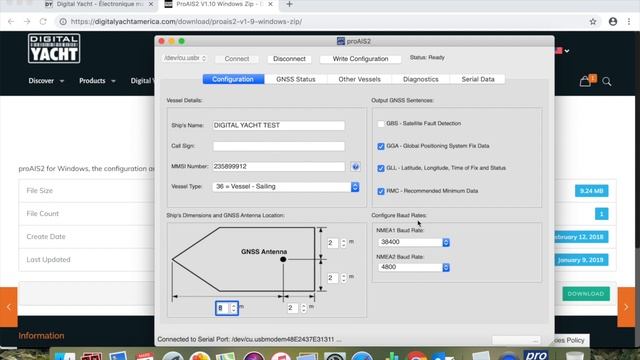Image resolution: width=640 pixels, height=360 pixels.
Task: Uncheck GGA Global Positioning System Fix Data
Action: point(381,146)
